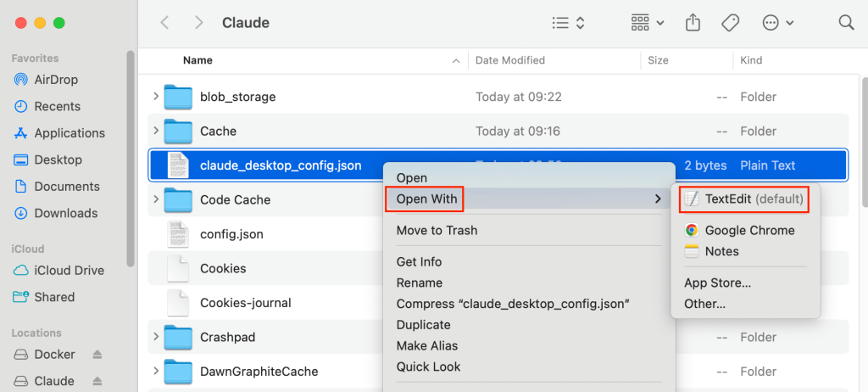Click the claude_desktop_config.json file icon

[178, 165]
